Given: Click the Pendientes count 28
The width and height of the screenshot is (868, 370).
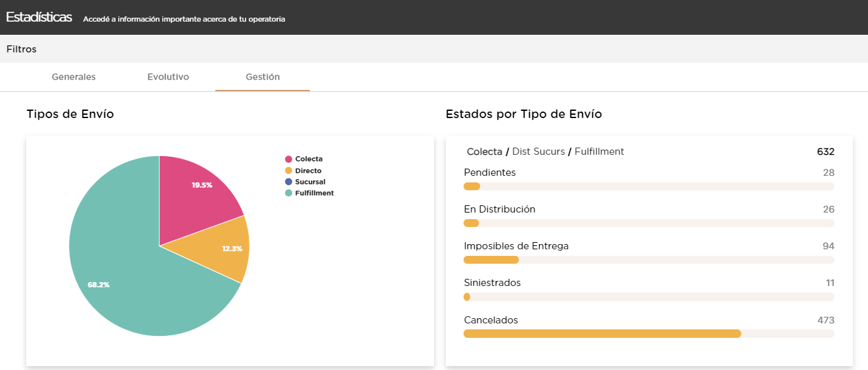Looking at the screenshot, I should click(x=829, y=173).
